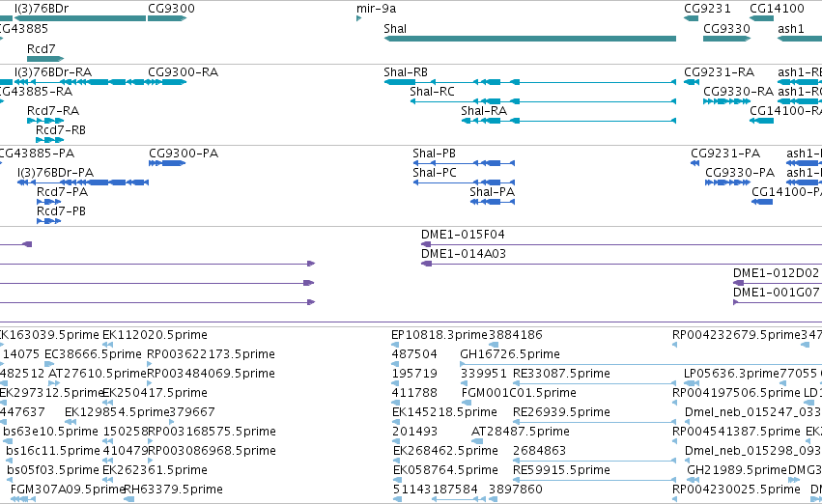Select the CG14100 gene label
This screenshot has height=504, width=822.
pyautogui.click(x=777, y=9)
